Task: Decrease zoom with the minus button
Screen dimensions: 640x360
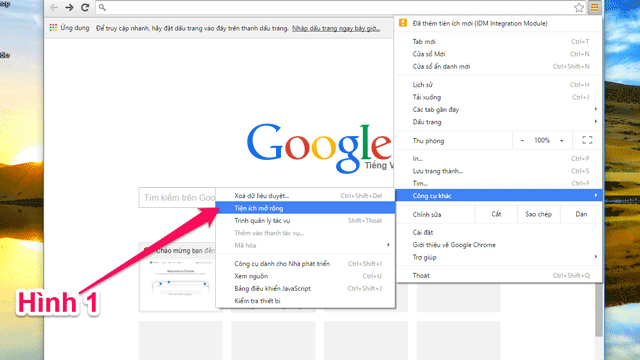Action: click(522, 140)
